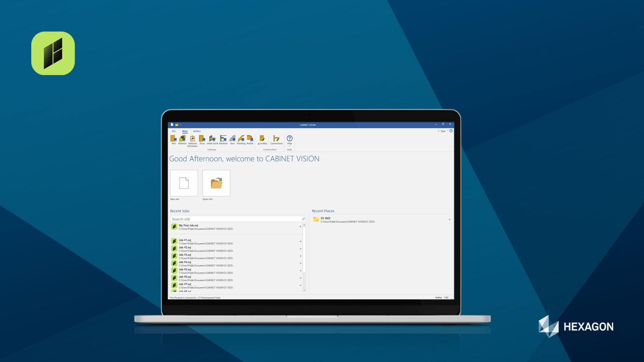Open the Tool catalog
Screen dimensions: 644x362
coord(232,139)
